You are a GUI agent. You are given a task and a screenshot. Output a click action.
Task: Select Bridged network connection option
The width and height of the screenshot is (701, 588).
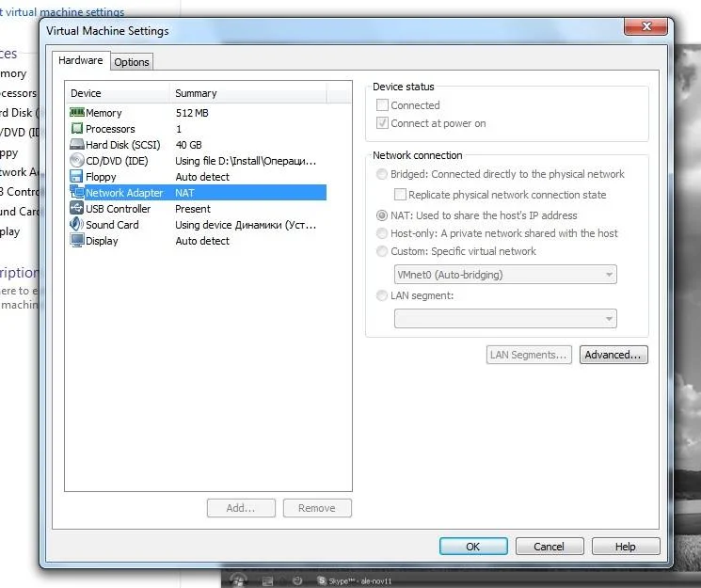[x=382, y=174]
